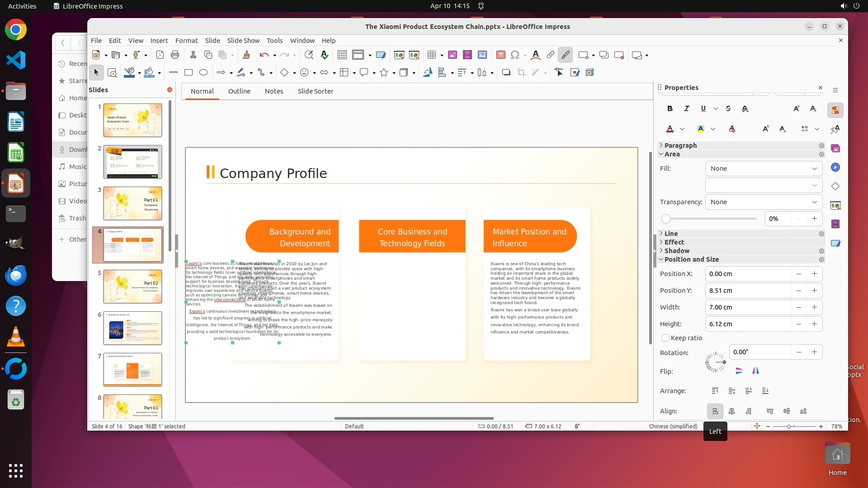The height and width of the screenshot is (488, 868).
Task: Open the Fill type dropdown
Action: (x=763, y=169)
